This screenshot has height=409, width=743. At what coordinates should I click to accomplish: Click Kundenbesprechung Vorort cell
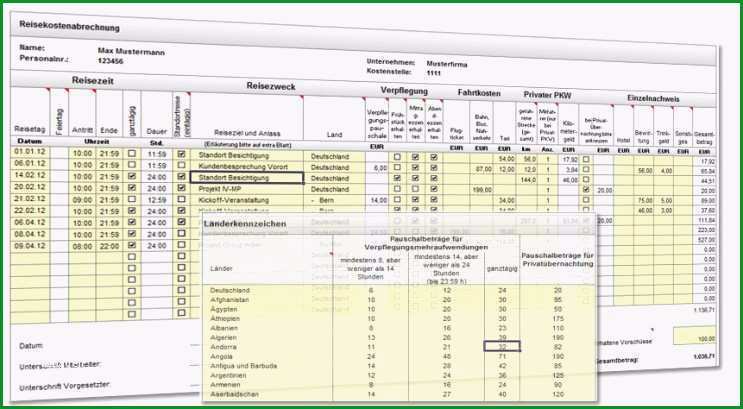247,167
